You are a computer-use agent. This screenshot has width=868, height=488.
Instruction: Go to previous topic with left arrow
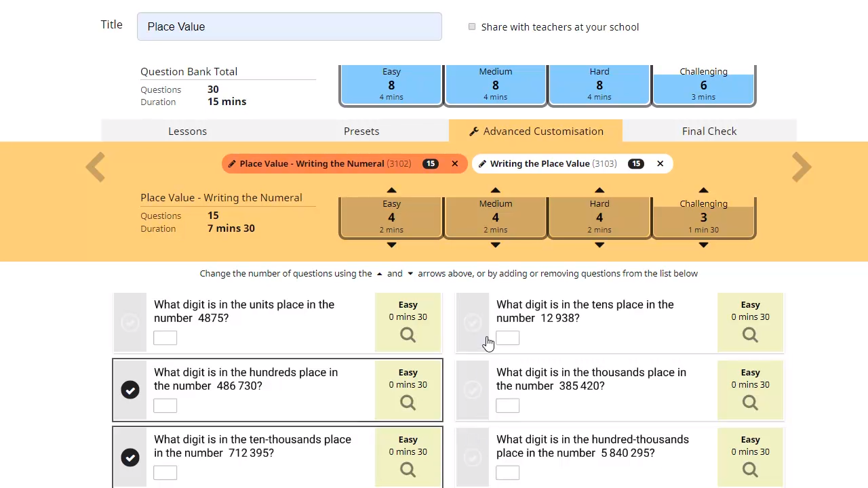tap(96, 167)
